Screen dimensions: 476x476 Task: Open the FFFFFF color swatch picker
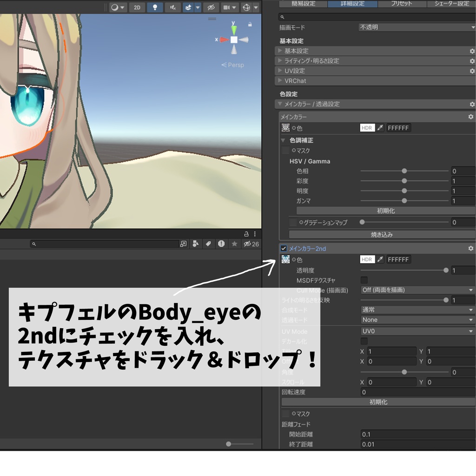(398, 127)
